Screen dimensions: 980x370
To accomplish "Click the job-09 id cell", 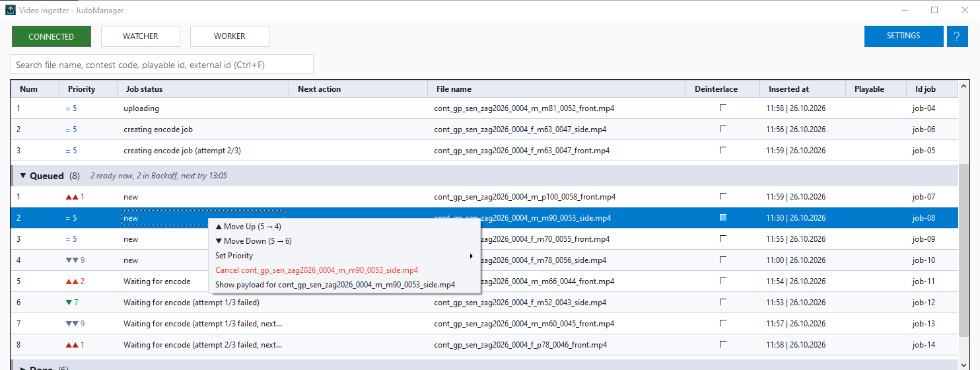I will [924, 239].
